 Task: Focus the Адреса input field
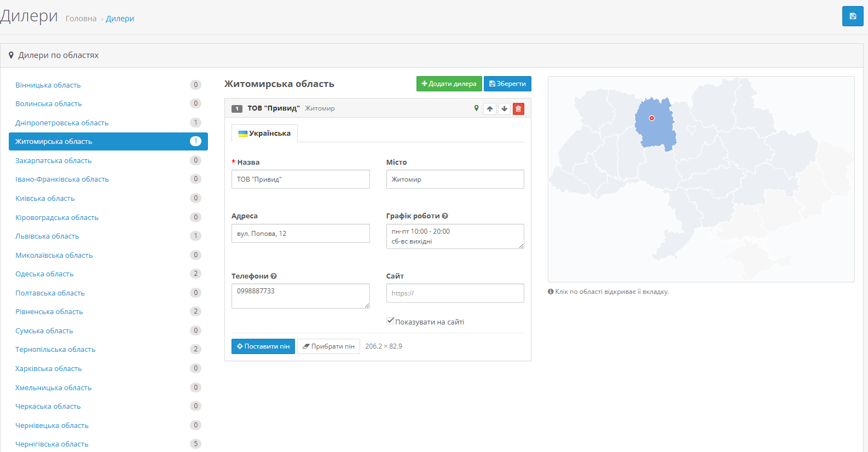[300, 234]
